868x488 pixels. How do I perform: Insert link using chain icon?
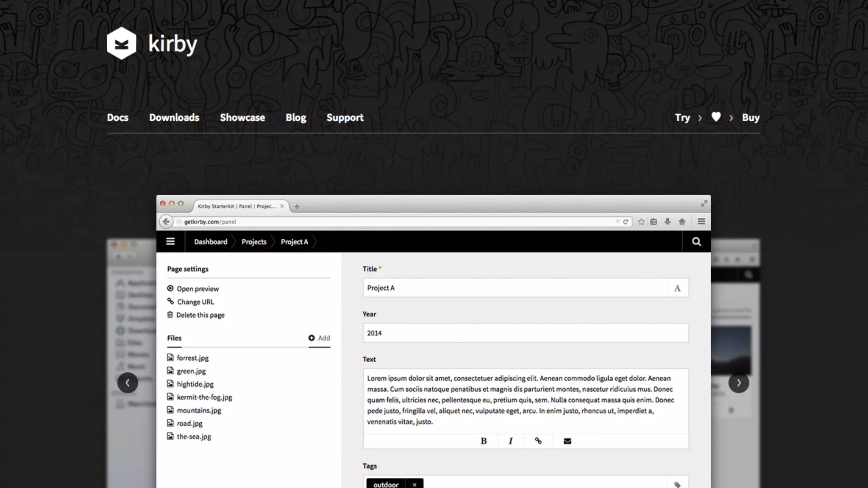[538, 441]
